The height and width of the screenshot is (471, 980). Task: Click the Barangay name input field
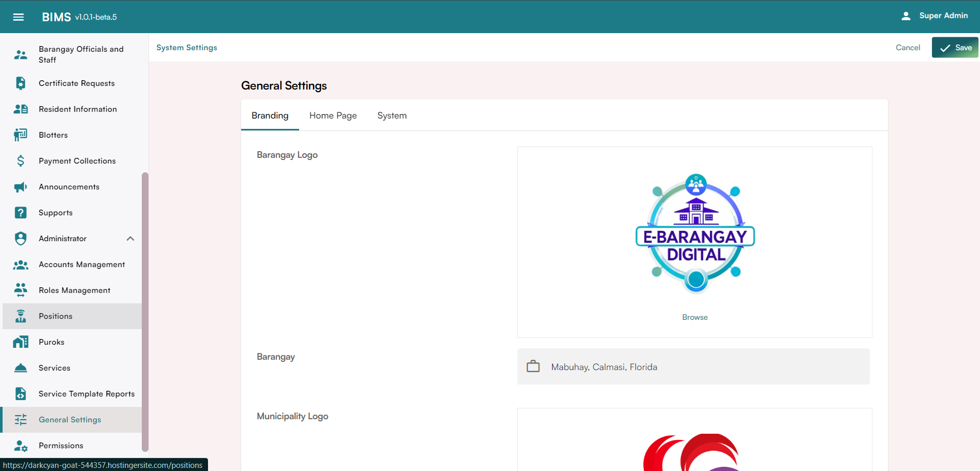693,366
